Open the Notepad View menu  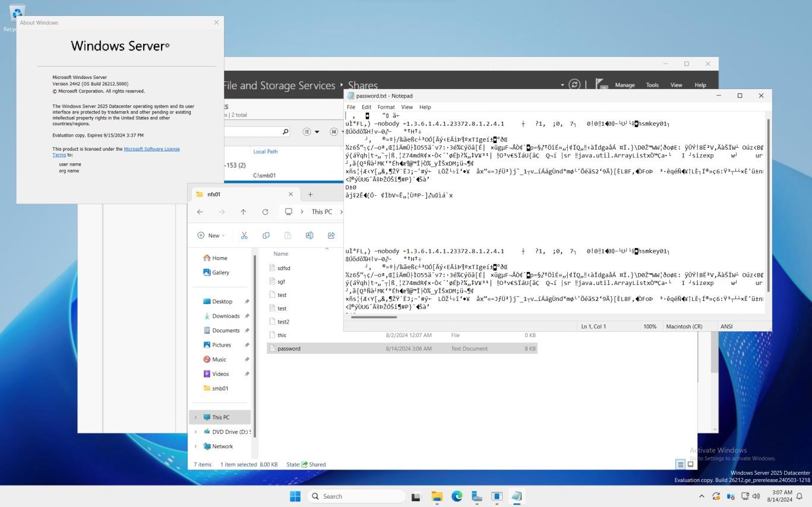coord(407,107)
